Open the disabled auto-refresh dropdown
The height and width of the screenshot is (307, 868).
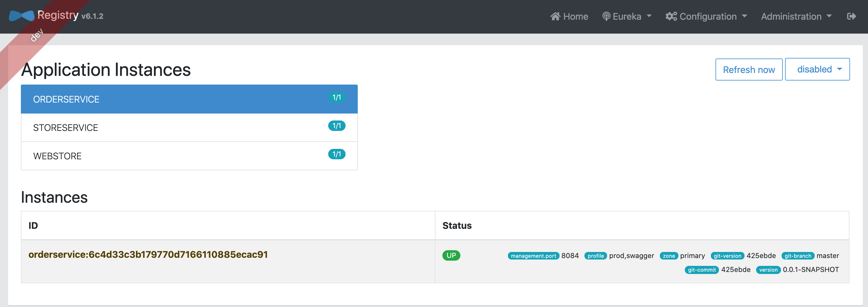817,69
